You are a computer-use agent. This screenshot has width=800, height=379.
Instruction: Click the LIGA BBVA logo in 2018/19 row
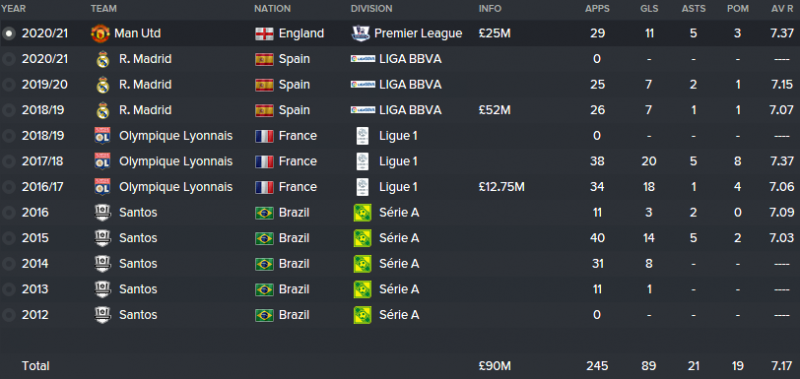coord(363,110)
